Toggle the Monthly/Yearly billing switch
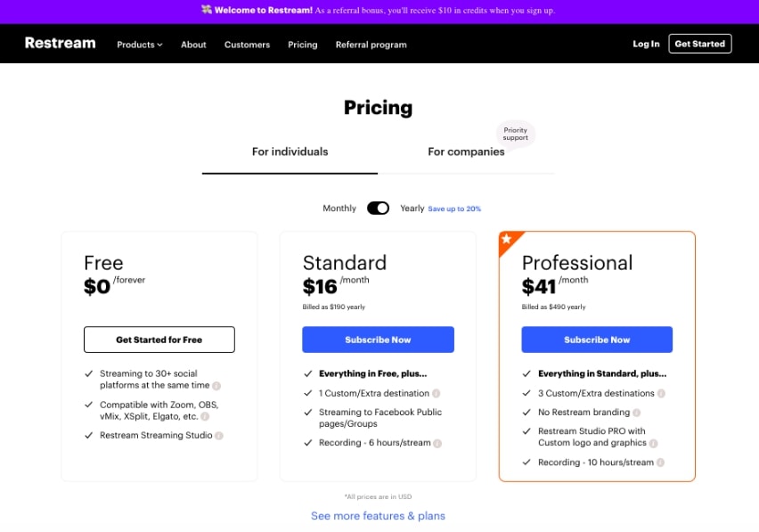This screenshot has width=759, height=532. pyautogui.click(x=378, y=209)
